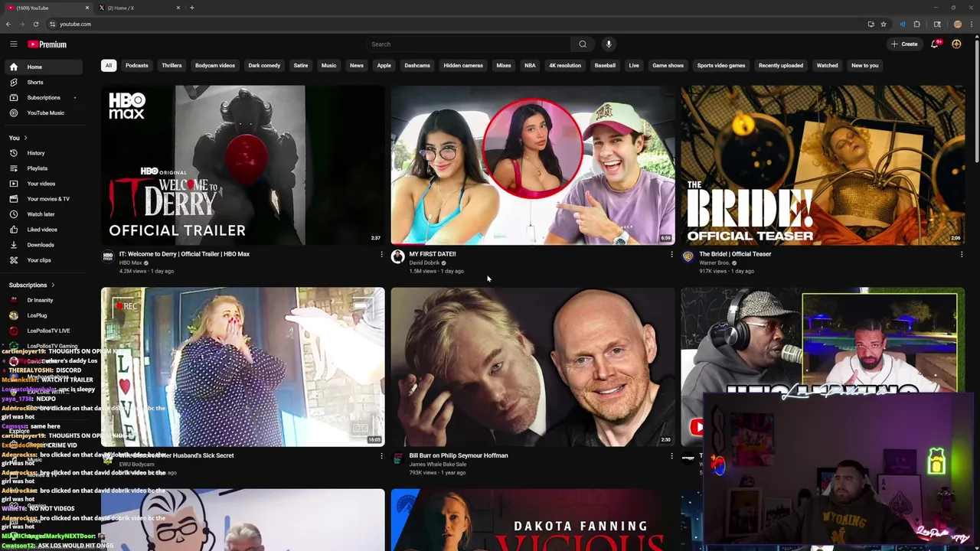The width and height of the screenshot is (980, 551).
Task: Open the Create button menu
Action: [x=904, y=44]
